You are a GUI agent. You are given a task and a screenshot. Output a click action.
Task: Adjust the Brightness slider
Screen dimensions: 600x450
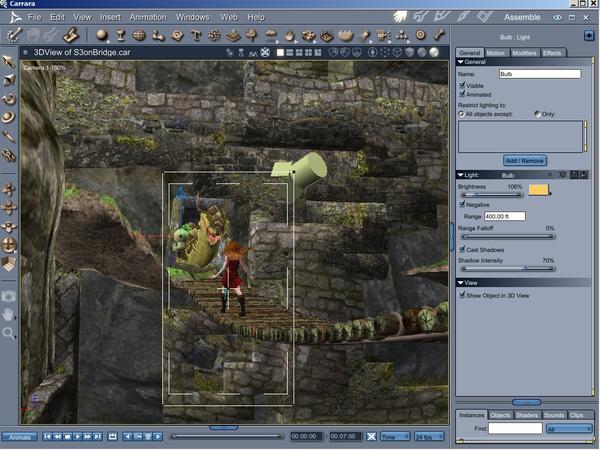pos(491,195)
